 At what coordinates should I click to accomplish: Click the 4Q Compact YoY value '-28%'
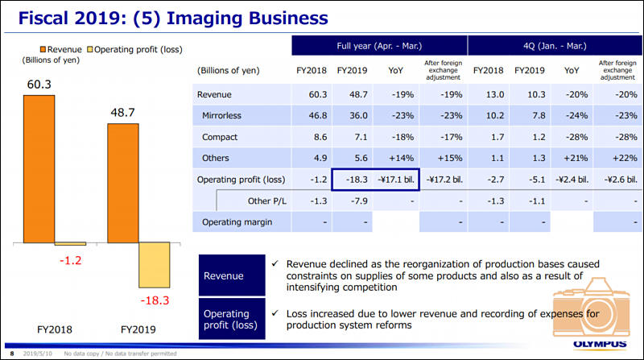point(576,137)
